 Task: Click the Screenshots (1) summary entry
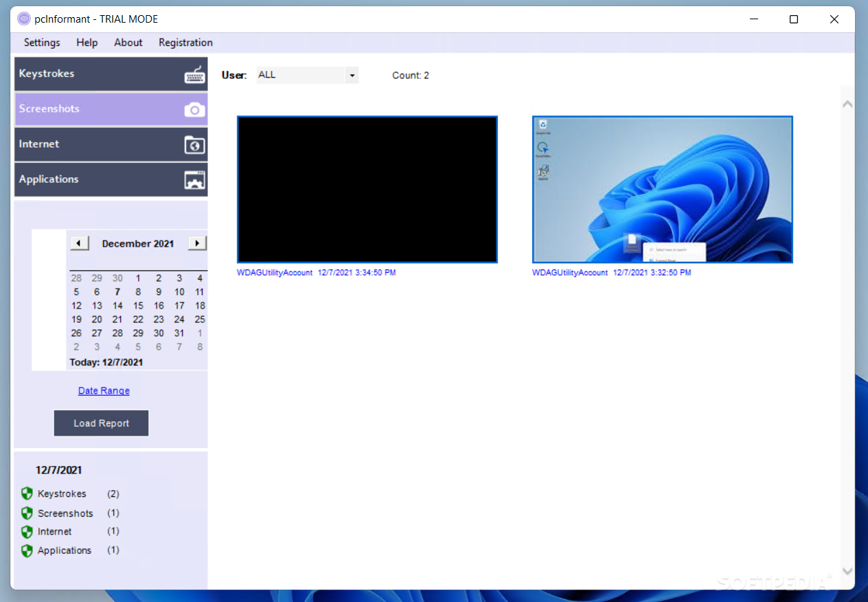[x=78, y=513]
